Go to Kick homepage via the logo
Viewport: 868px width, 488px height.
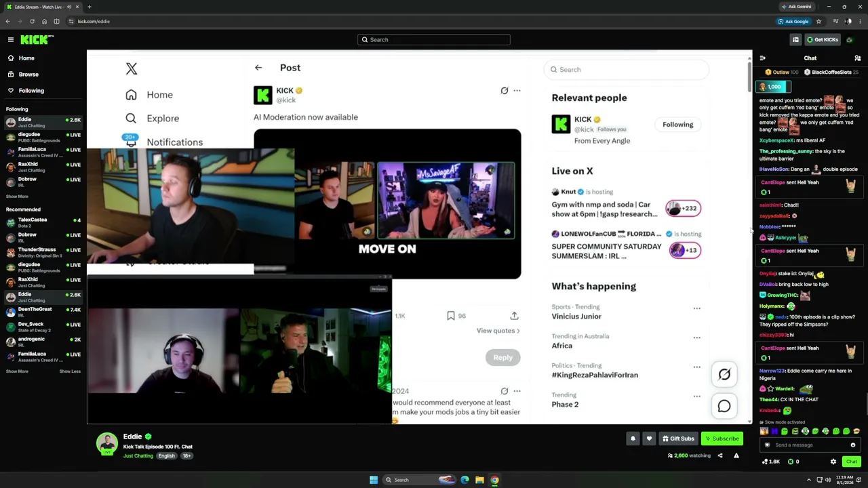click(x=36, y=40)
